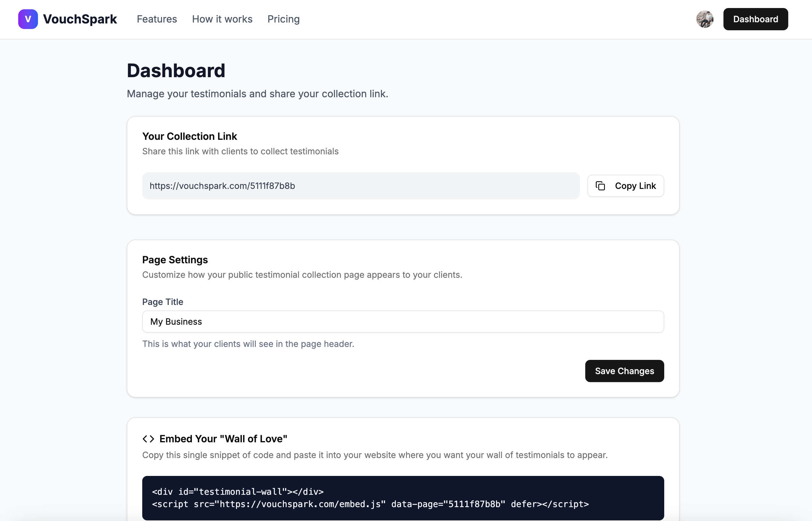Click the VouchSpark brand name

80,19
